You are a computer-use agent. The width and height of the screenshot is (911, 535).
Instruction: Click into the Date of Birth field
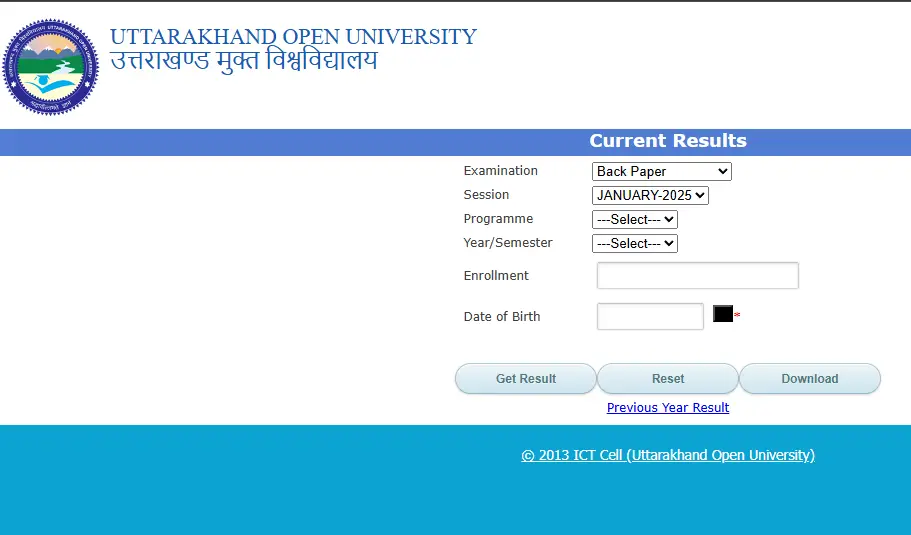[x=650, y=317]
